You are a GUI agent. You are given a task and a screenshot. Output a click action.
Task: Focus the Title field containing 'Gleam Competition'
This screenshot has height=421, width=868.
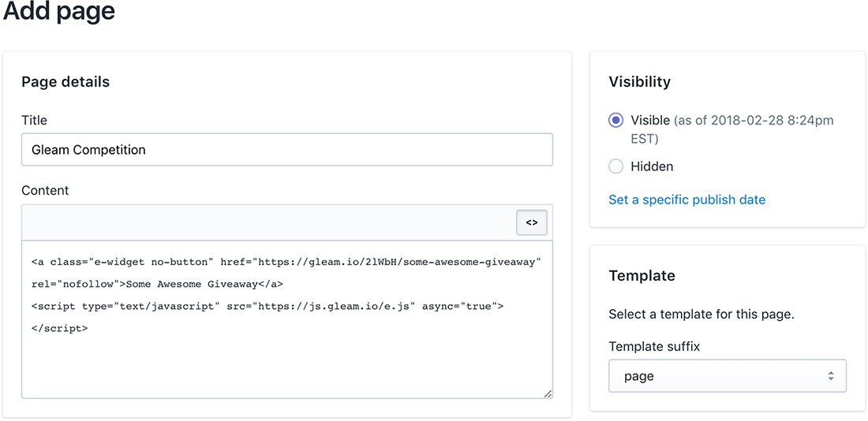pyautogui.click(x=286, y=150)
